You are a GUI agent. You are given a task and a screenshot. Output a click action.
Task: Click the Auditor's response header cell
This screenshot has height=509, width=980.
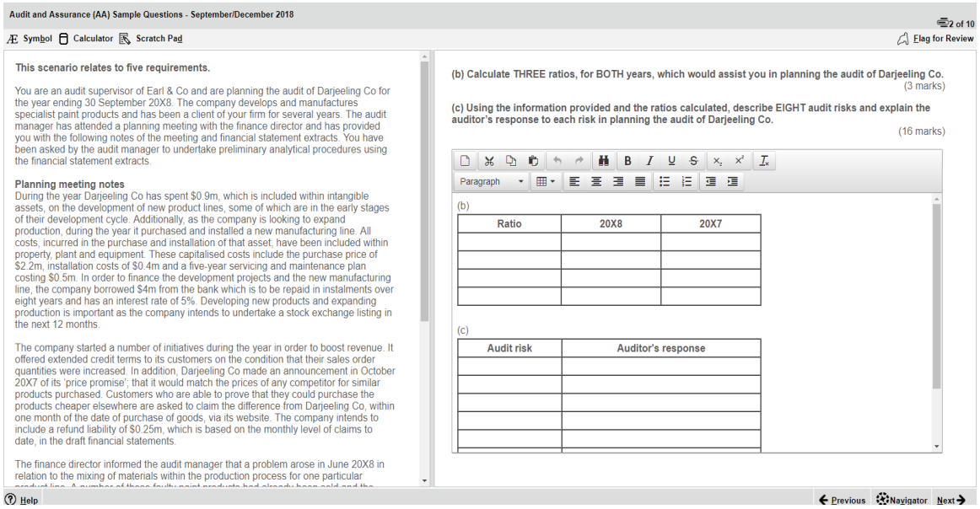pos(661,349)
